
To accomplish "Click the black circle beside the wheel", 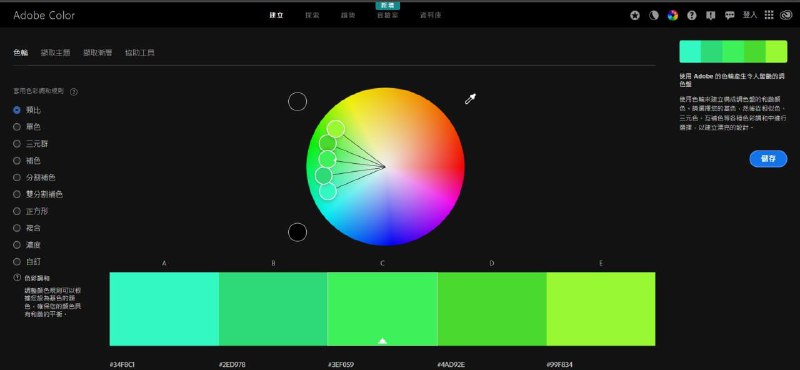I will tap(297, 232).
